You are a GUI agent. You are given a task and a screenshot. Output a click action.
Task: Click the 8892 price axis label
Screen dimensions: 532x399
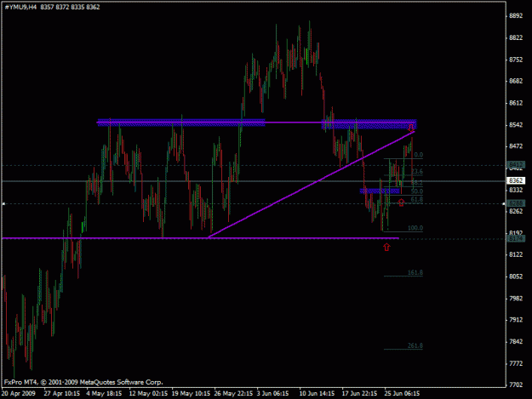point(516,16)
